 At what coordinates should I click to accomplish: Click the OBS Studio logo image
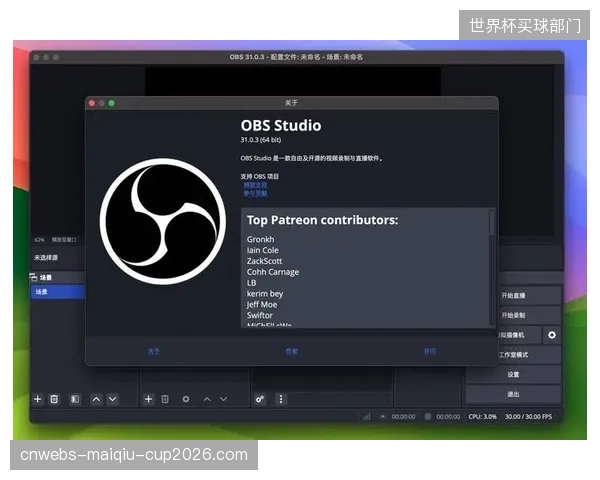[163, 221]
